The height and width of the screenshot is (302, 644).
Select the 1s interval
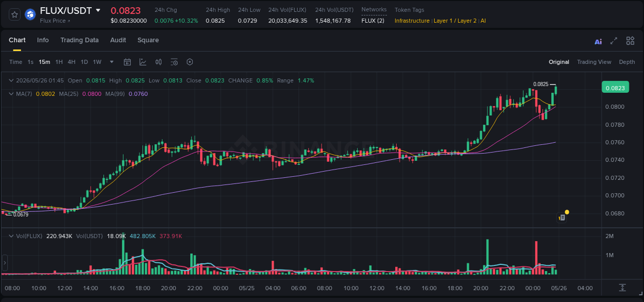pos(30,62)
